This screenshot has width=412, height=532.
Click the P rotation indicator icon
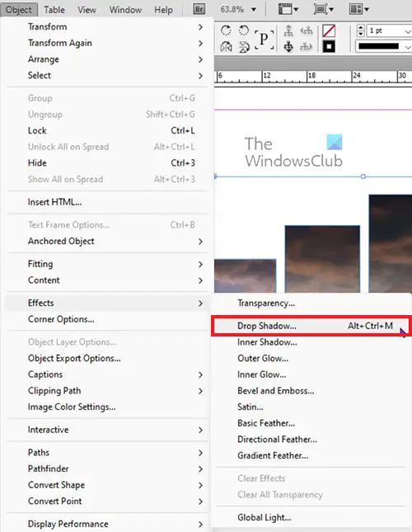264,40
